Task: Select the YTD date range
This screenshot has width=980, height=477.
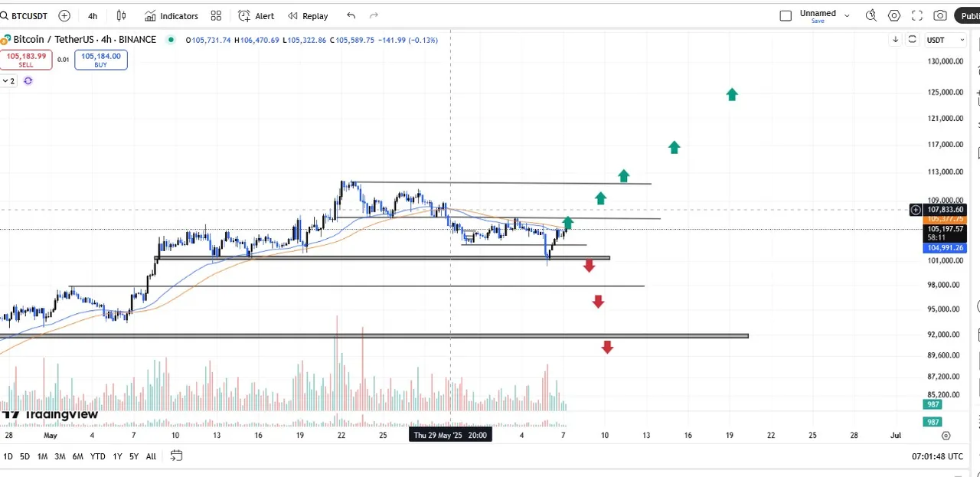Action: point(97,456)
